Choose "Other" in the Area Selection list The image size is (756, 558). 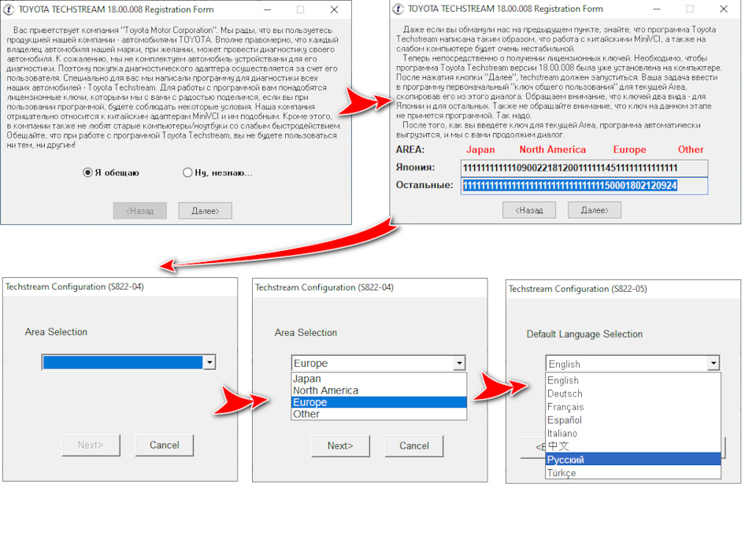click(379, 414)
